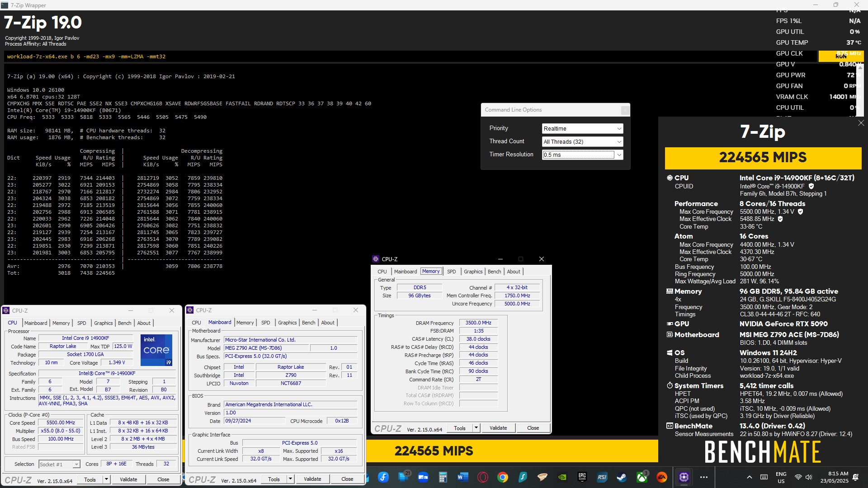Screen dimensions: 868x488
Task: Open the Thread Count dropdown
Action: coord(582,142)
